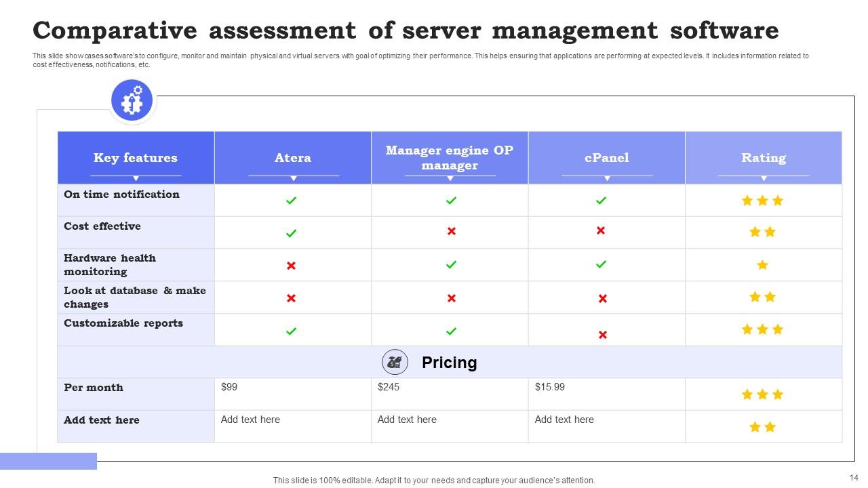Select the Key features header cell

pos(136,157)
